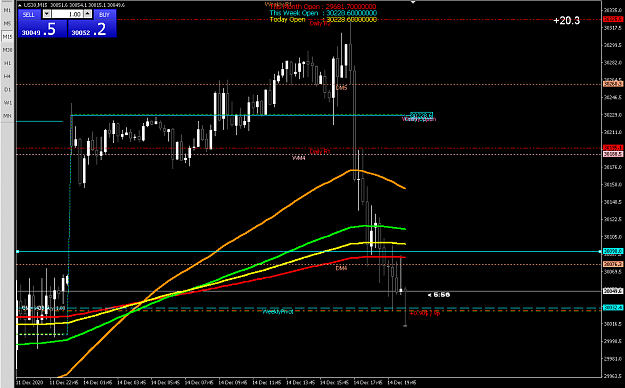The width and height of the screenshot is (625, 388).
Task: Select the cyan horizontal line left handle
Action: pos(18,251)
